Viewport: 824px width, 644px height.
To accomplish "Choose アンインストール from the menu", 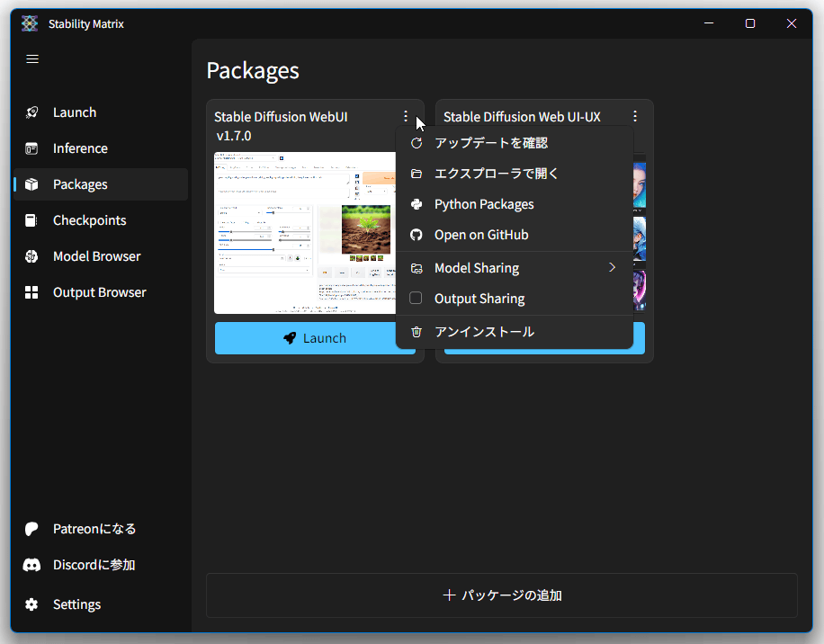I will (x=515, y=332).
